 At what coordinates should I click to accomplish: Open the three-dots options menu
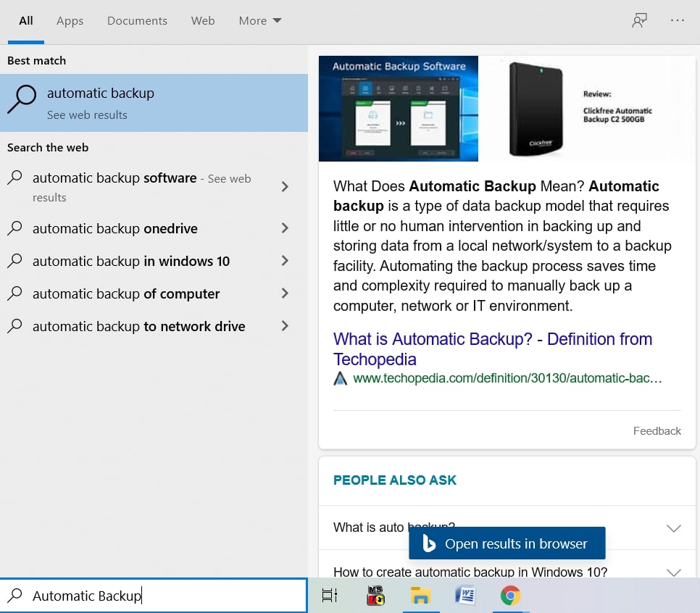point(677,20)
